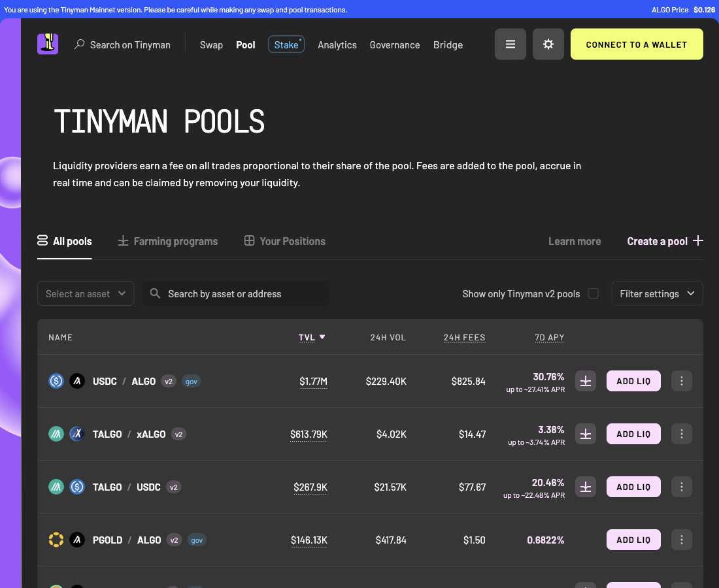Open three-dot menu for TALGO/USDC pool

point(681,487)
